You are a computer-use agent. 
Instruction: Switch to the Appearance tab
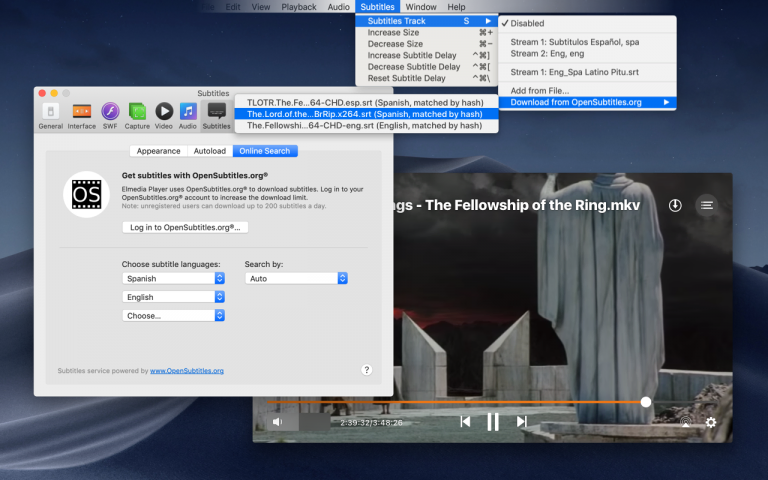158,151
